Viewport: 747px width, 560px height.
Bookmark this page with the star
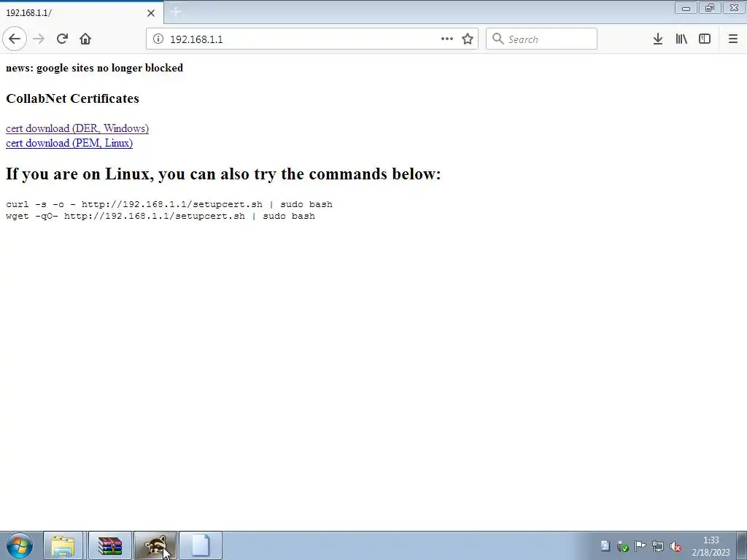(468, 39)
